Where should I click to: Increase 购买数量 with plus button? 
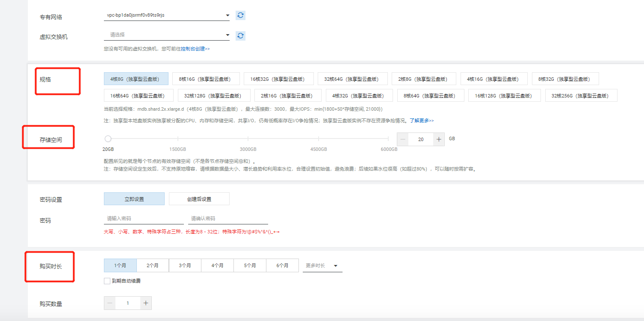click(146, 303)
